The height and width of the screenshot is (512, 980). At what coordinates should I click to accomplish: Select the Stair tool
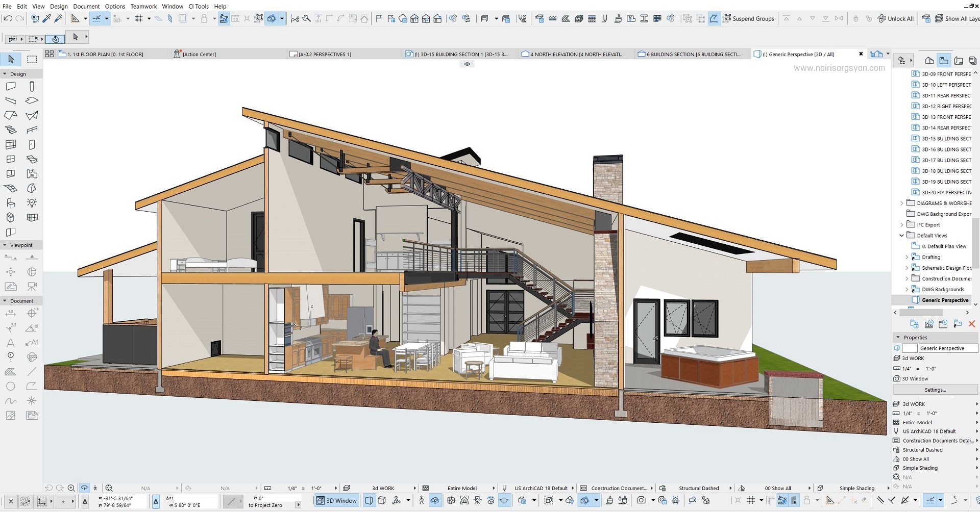(x=11, y=130)
